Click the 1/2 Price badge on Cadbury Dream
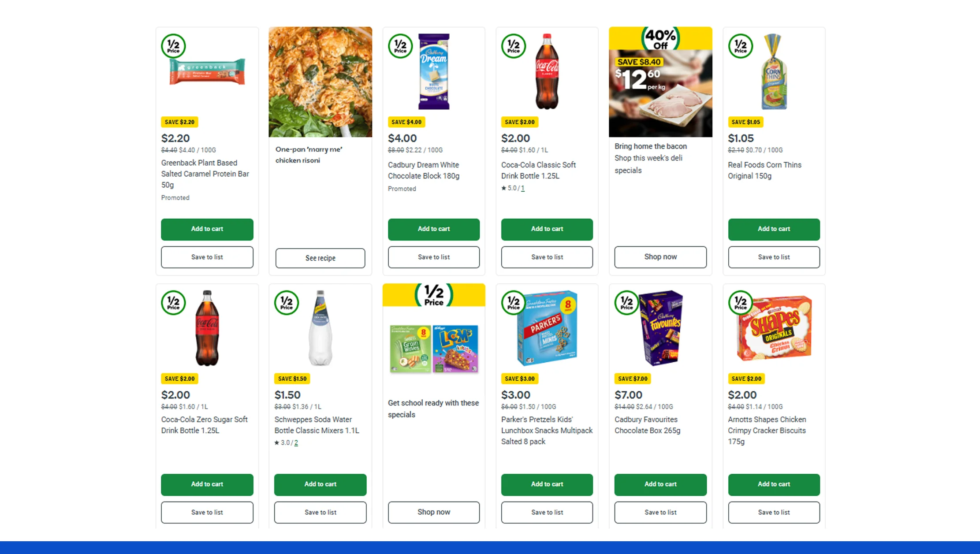The width and height of the screenshot is (980, 554). click(400, 46)
